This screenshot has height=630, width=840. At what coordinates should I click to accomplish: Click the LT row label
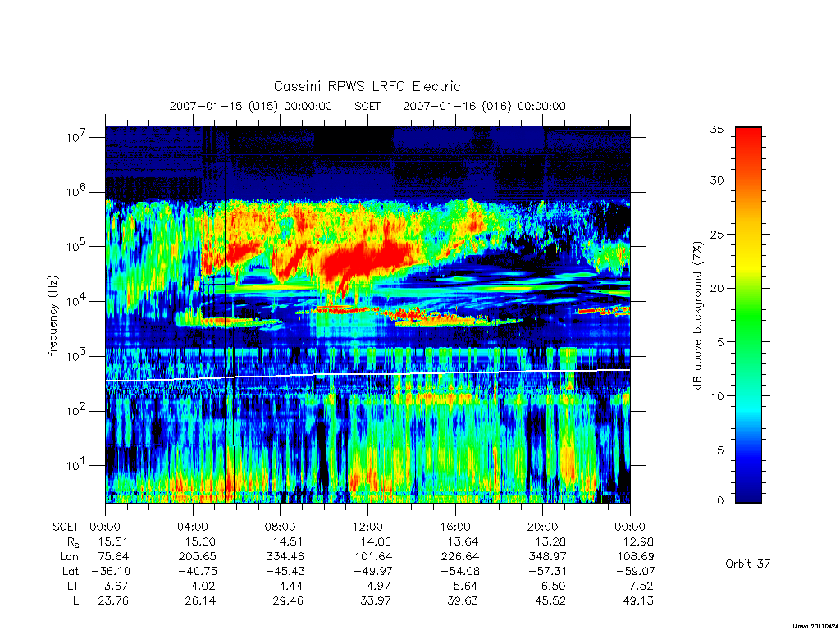[x=72, y=586]
